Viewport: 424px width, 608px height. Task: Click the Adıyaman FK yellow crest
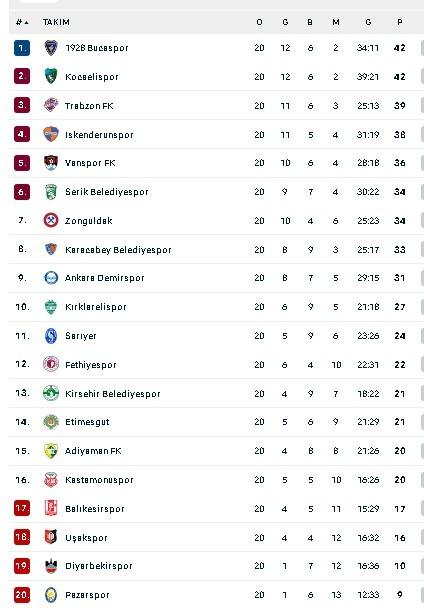click(51, 451)
